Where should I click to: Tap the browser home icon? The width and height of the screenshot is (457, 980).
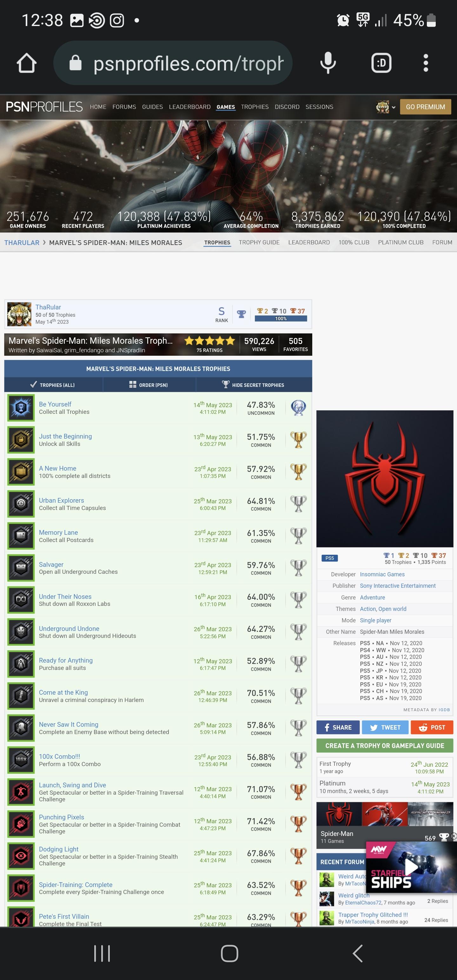pyautogui.click(x=27, y=63)
